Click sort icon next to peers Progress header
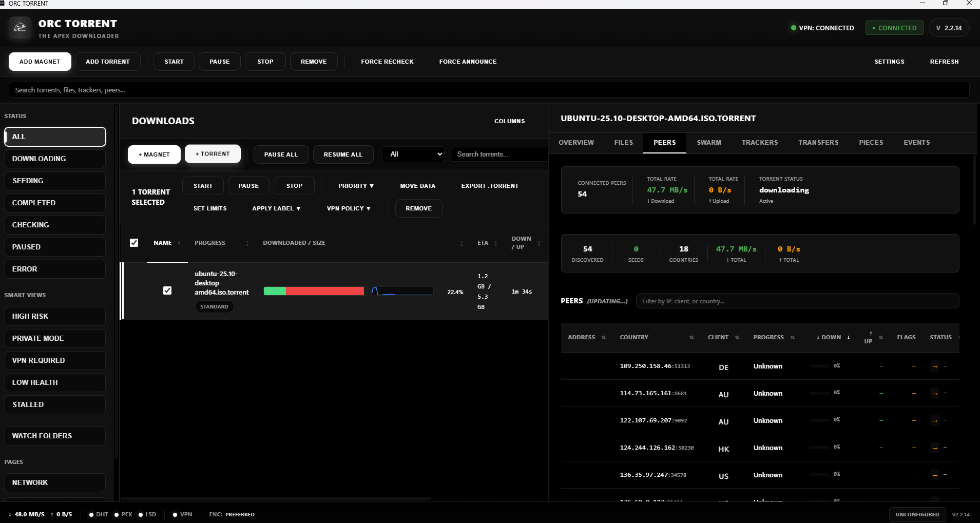980x523 pixels. tap(793, 338)
